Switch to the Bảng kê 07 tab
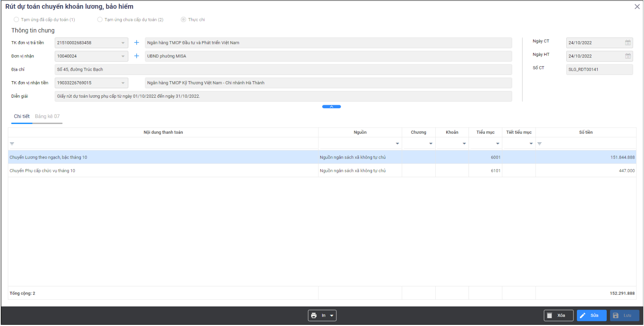Image resolution: width=644 pixels, height=326 pixels. (47, 117)
